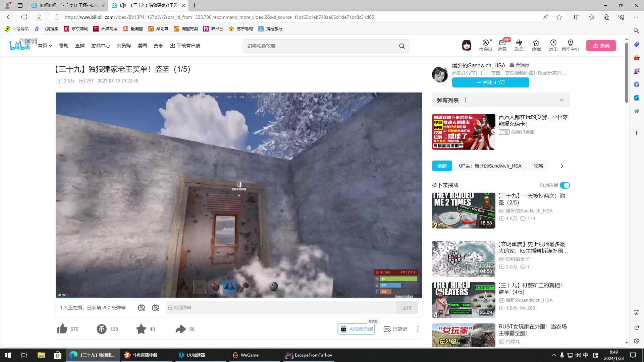
Task: Open 大会员 membership icon
Action: pyautogui.click(x=485, y=45)
